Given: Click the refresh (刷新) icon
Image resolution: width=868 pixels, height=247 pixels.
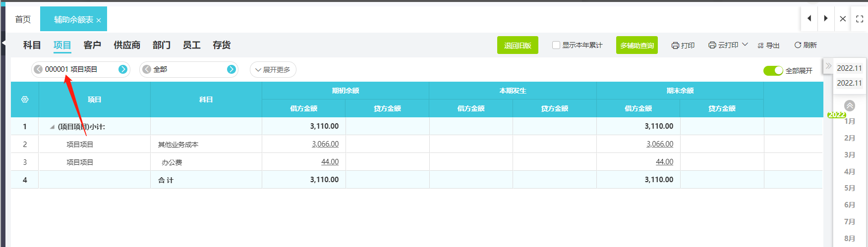Looking at the screenshot, I should click(798, 45).
